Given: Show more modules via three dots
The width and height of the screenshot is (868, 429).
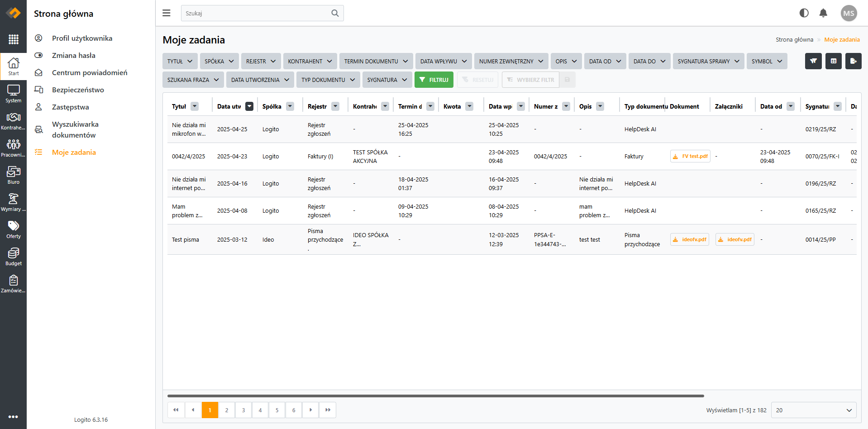Looking at the screenshot, I should point(13,417).
